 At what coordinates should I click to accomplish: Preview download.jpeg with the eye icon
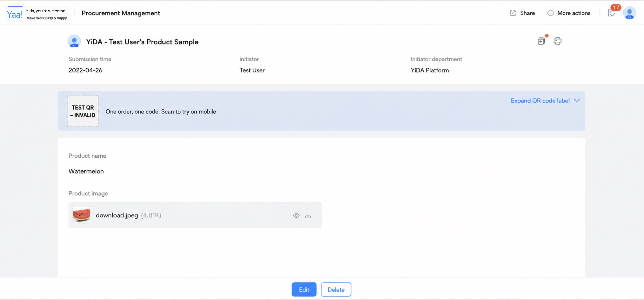296,215
